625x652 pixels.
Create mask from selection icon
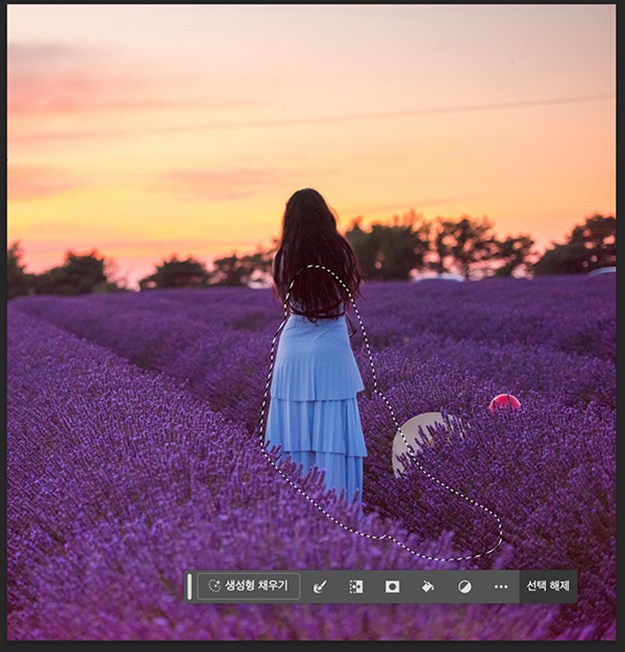pos(392,587)
